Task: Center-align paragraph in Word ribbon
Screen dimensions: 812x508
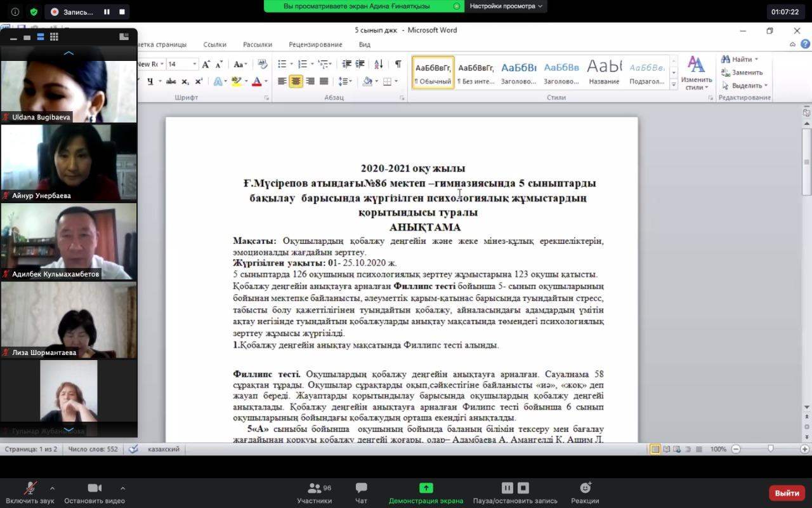Action: [296, 81]
